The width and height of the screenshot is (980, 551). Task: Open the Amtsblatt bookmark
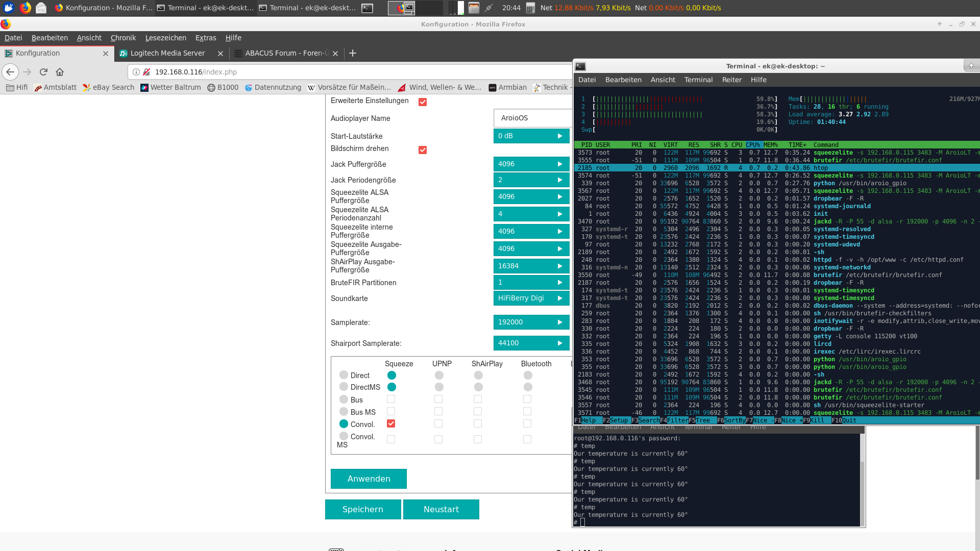point(55,87)
